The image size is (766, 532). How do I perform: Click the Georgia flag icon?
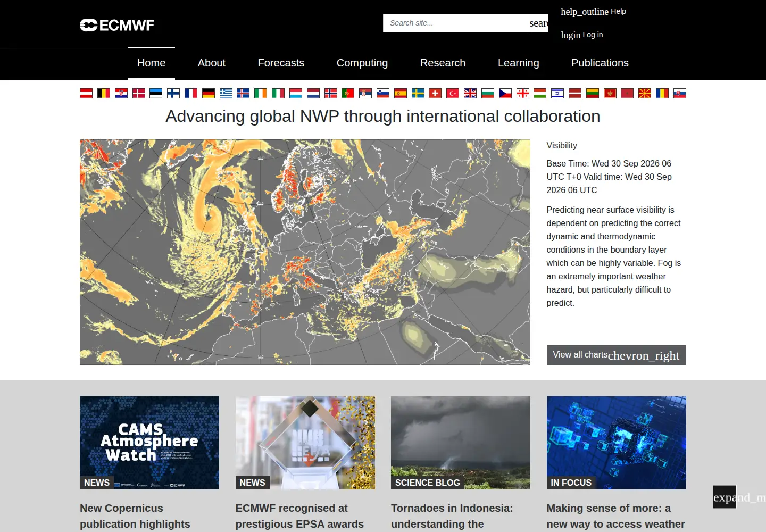523,94
